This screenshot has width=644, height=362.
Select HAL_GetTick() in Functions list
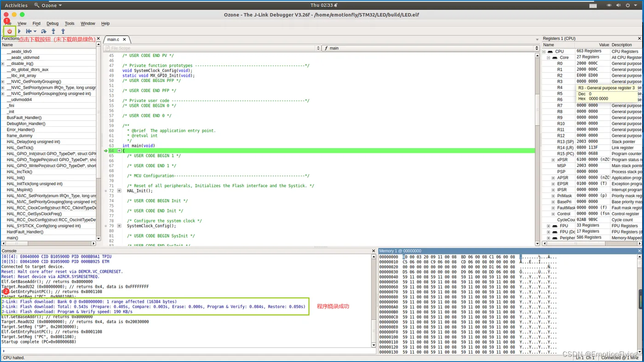click(x=48, y=148)
